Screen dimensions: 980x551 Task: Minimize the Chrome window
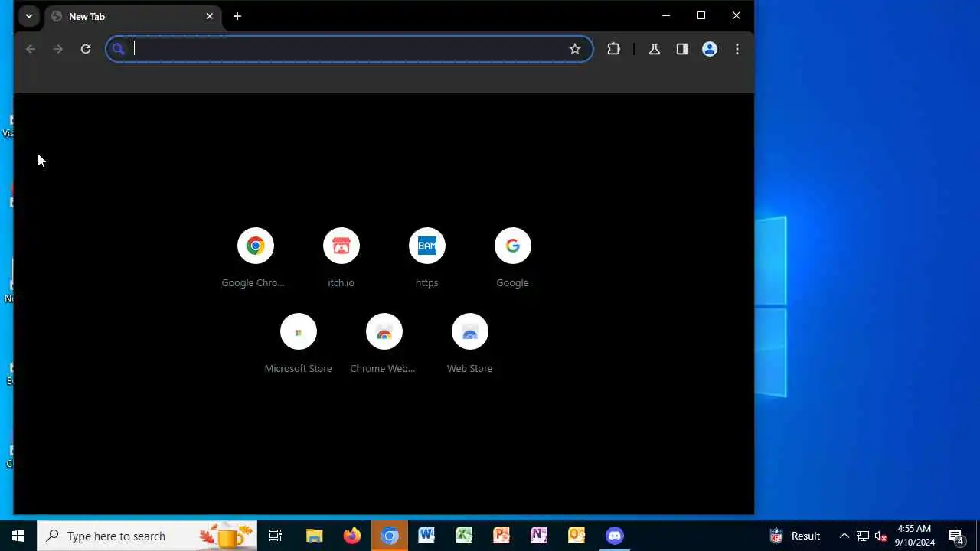click(666, 15)
